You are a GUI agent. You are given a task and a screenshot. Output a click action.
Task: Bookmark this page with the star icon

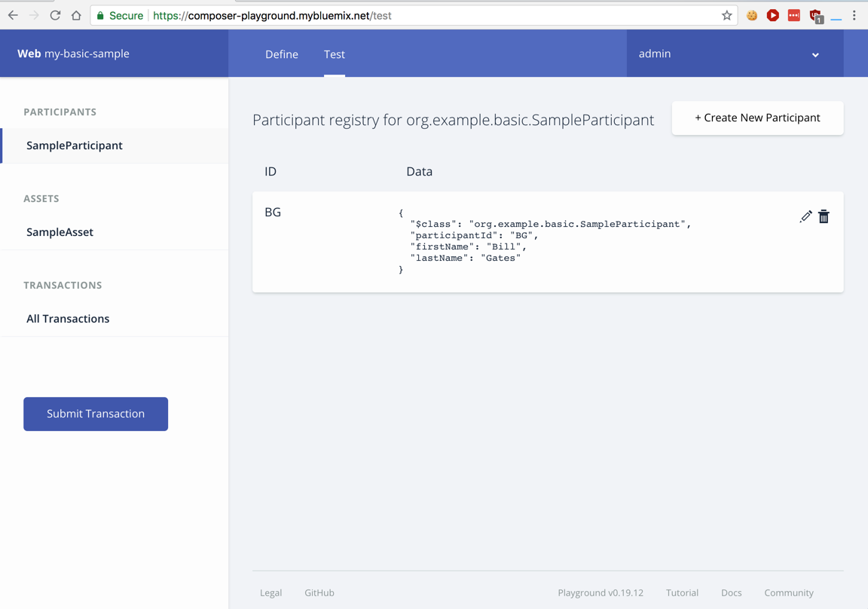[x=726, y=15]
